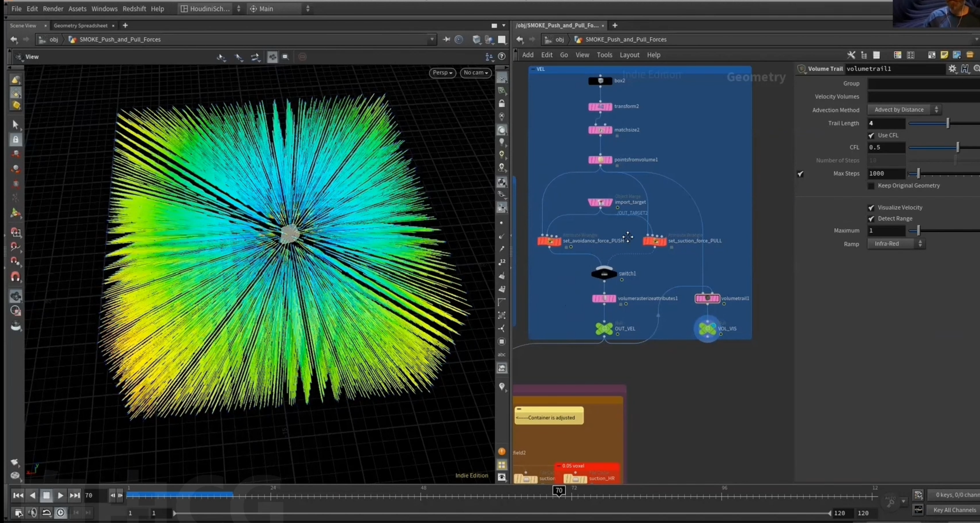Click the OUT_VEL null node
980x523 pixels.
(604, 329)
